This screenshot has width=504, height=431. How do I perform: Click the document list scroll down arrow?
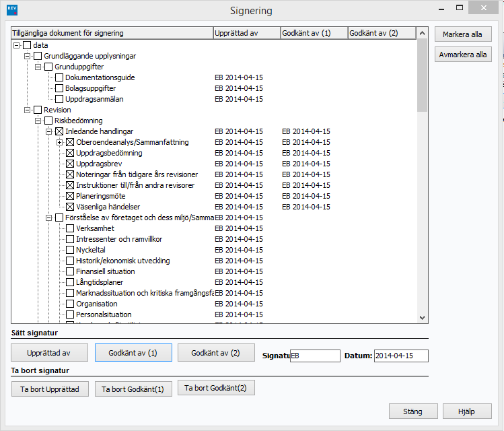point(422,318)
